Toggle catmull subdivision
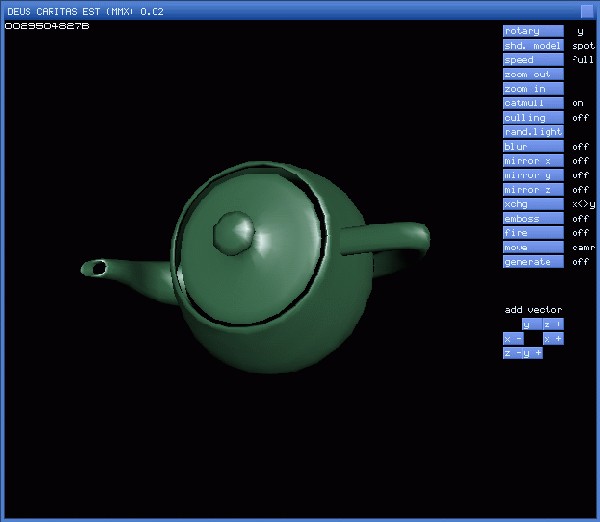 [533, 103]
